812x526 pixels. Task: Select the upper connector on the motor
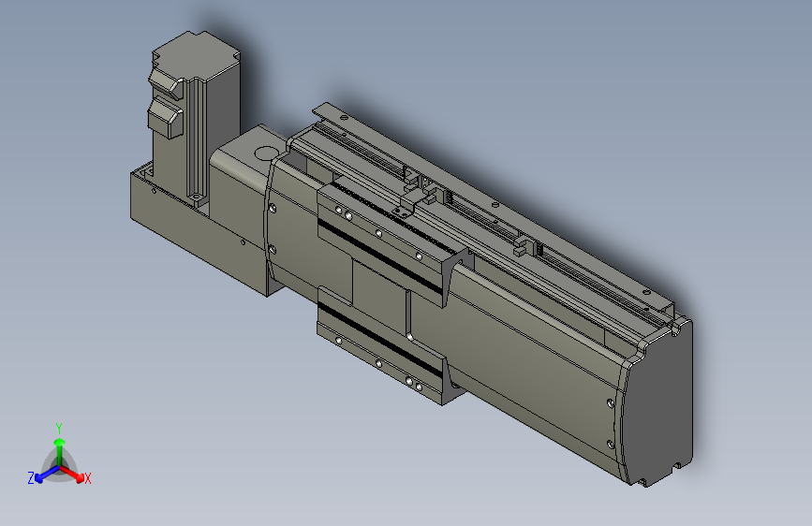tap(167, 84)
